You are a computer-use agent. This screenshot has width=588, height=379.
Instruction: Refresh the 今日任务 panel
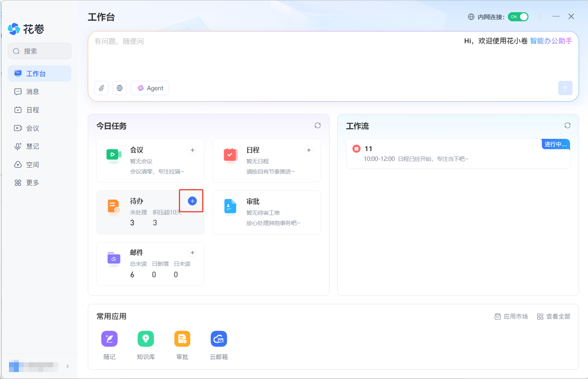pos(318,125)
